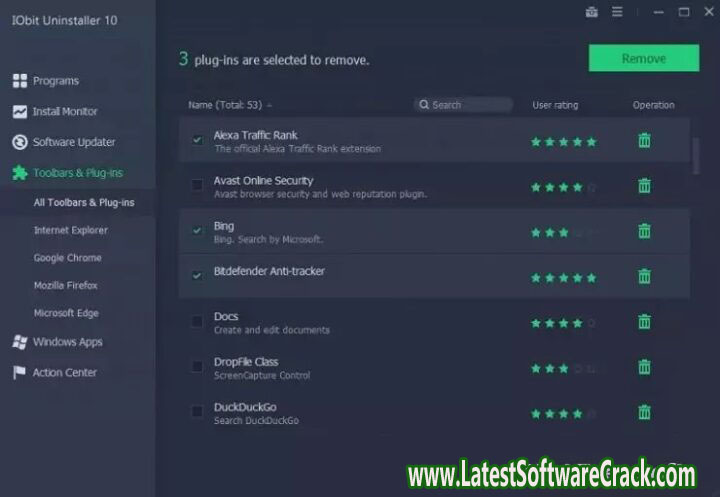720x497 pixels.
Task: Delete Bing plug-in with trash icon
Action: point(644,231)
